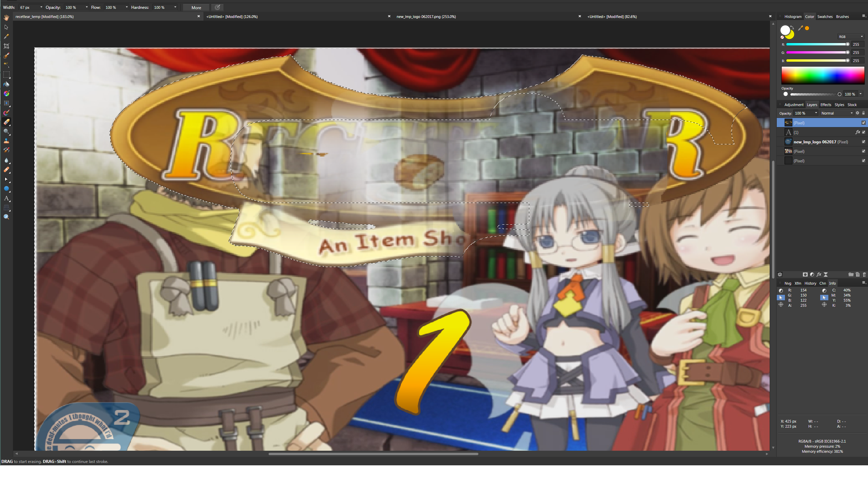Select the Blur (water drop) tool

pos(6,160)
